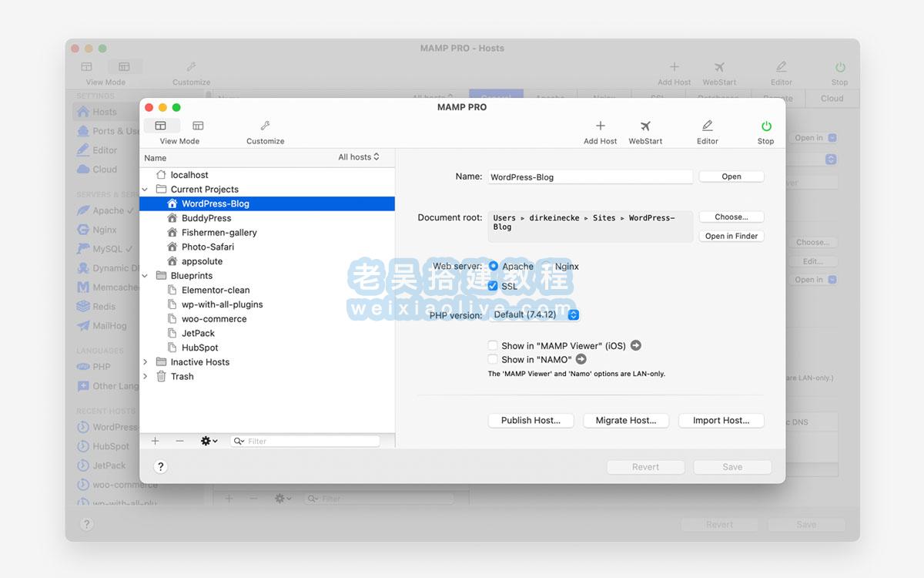Viewport: 924px width, 578px height.
Task: Switch the host list View Mode icon
Action: (161, 125)
